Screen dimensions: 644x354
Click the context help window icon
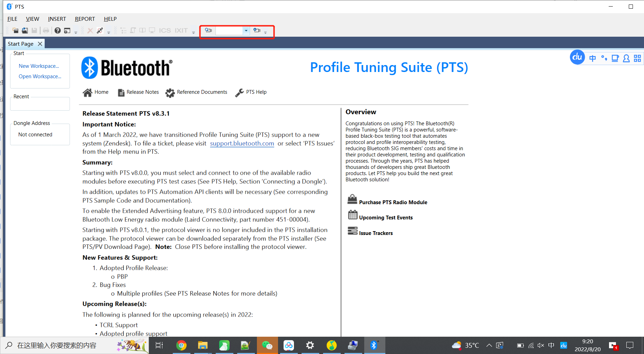coord(67,30)
